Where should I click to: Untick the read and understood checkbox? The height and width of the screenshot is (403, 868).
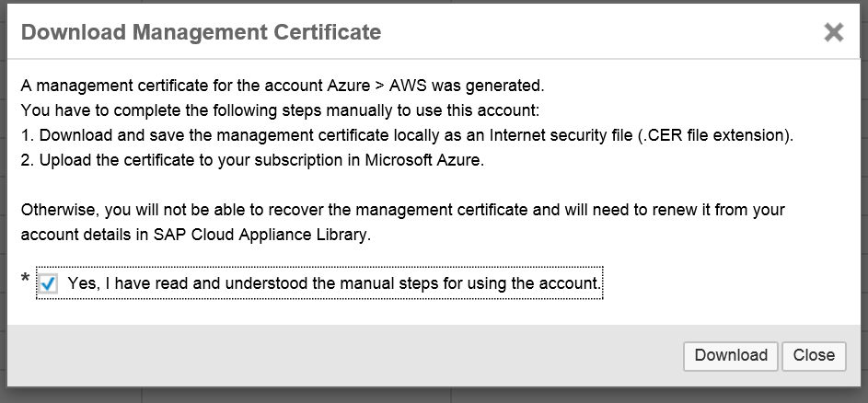(x=49, y=284)
